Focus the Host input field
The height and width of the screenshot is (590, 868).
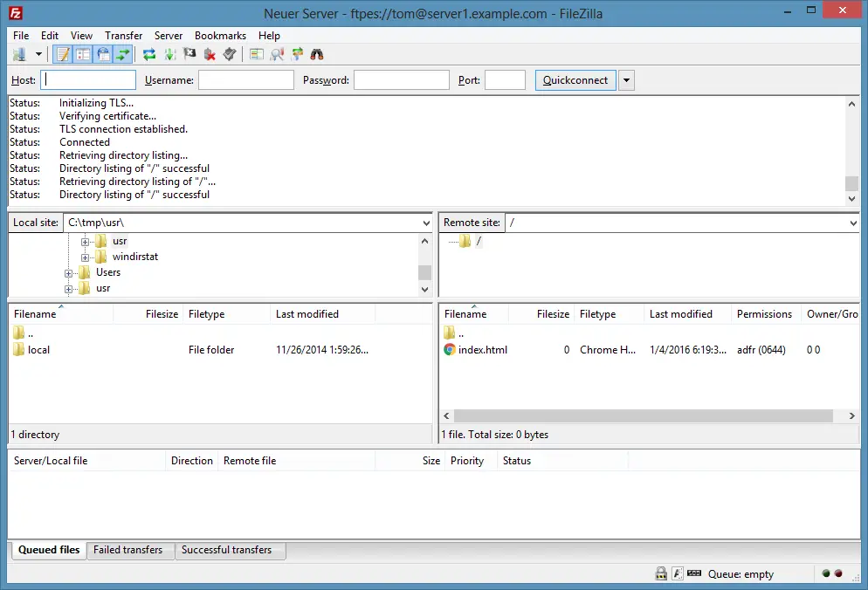tap(88, 80)
